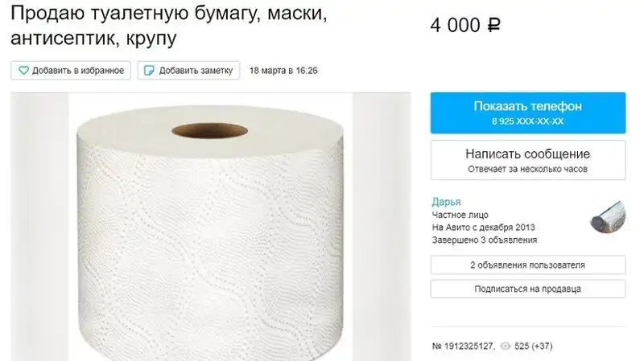
Task: Click Подписаться на продавца button
Action: tap(528, 289)
